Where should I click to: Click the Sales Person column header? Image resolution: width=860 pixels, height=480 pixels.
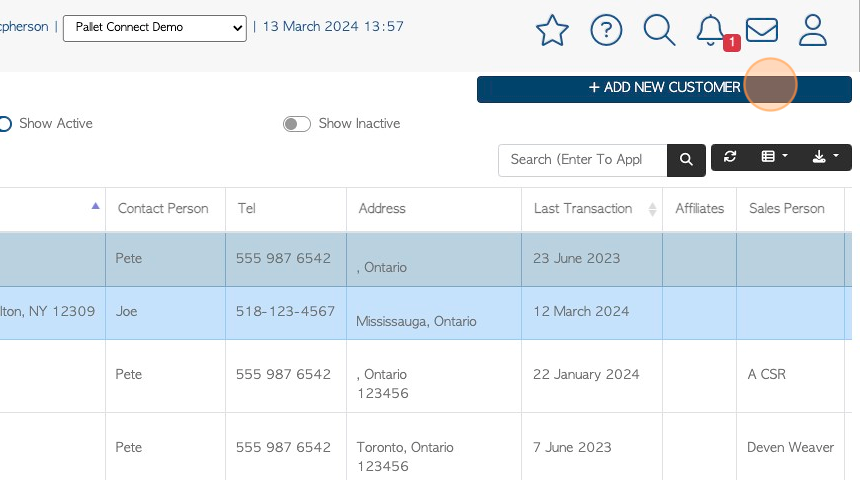point(790,209)
